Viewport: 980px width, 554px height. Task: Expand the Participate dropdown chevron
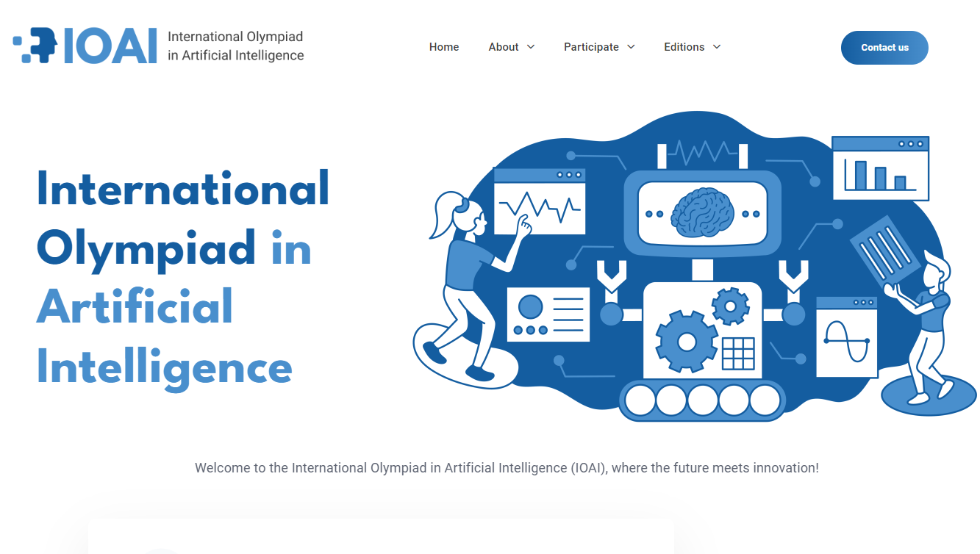click(631, 47)
